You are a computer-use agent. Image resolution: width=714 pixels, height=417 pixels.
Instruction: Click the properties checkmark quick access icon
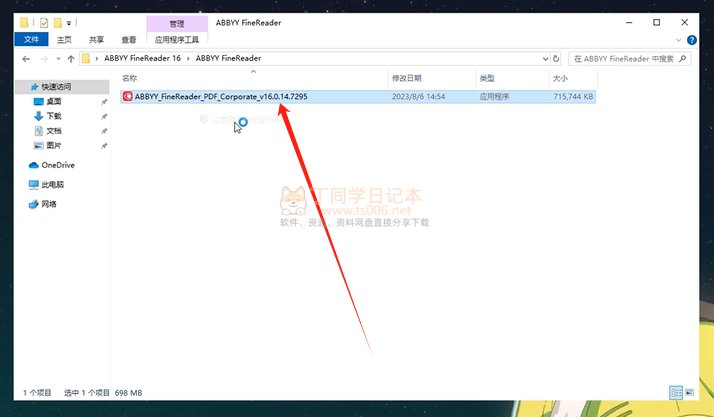click(x=44, y=22)
